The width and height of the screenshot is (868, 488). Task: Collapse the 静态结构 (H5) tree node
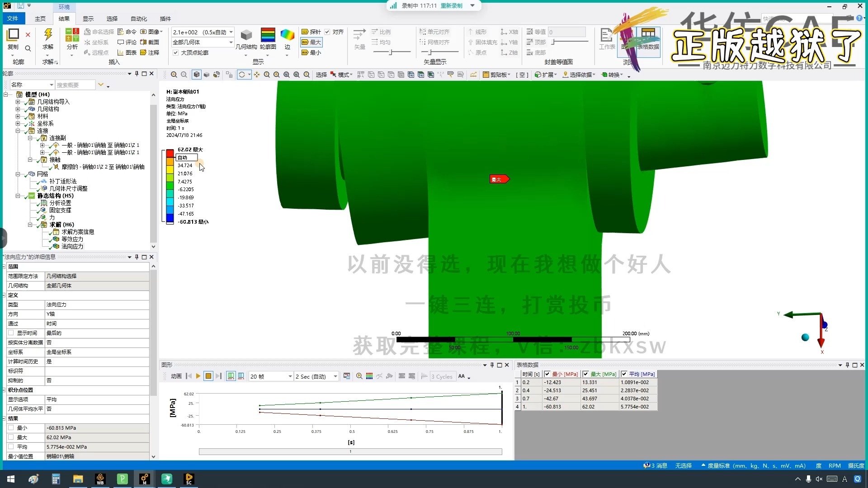click(18, 196)
